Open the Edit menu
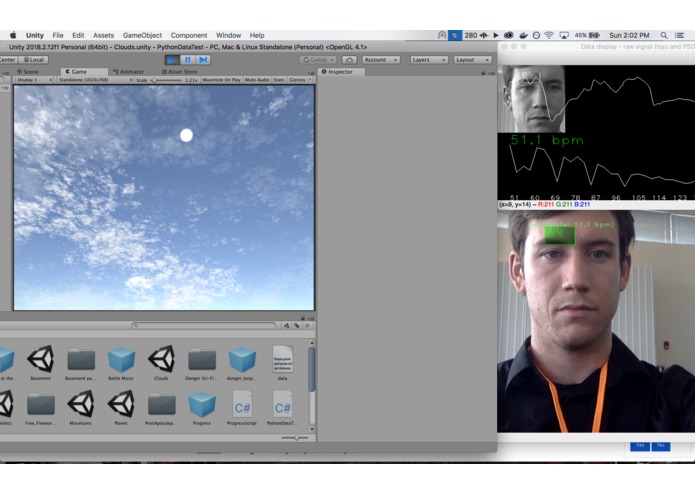 point(78,35)
